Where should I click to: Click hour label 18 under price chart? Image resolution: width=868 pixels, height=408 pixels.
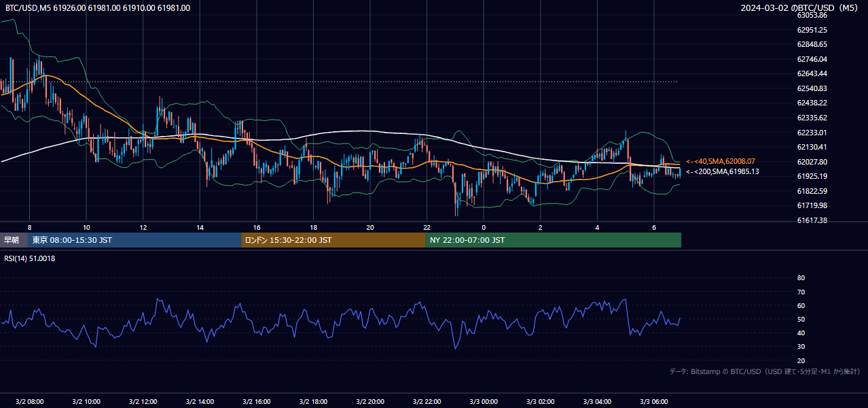point(313,227)
